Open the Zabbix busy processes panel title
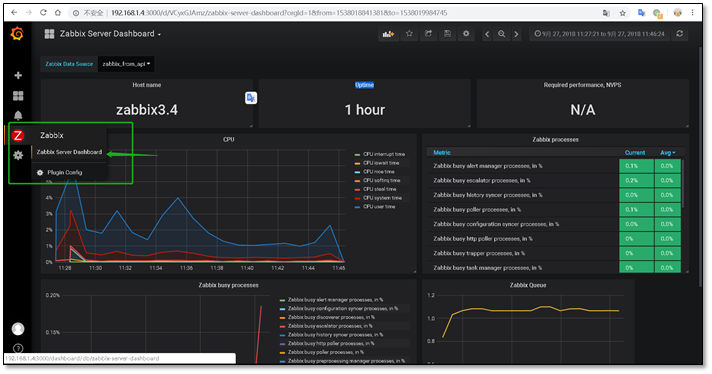Screen dimensions: 712x374 point(228,285)
